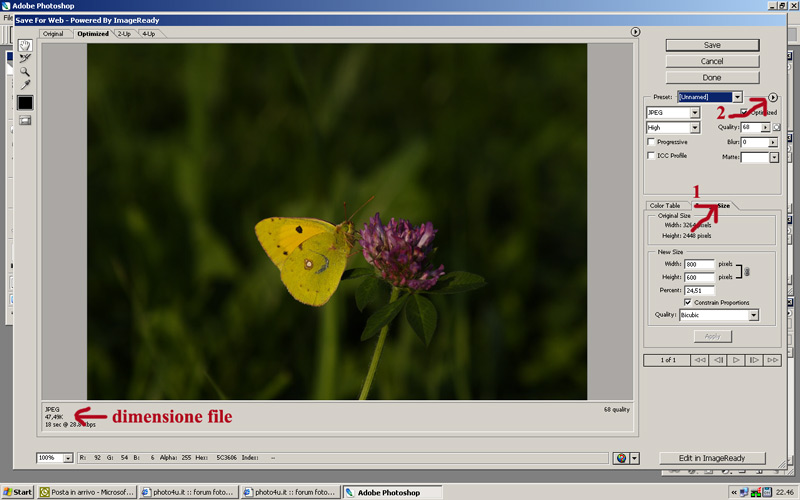Toggle slices visibility icon
Image resolution: width=800 pixels, height=500 pixels.
(x=25, y=120)
